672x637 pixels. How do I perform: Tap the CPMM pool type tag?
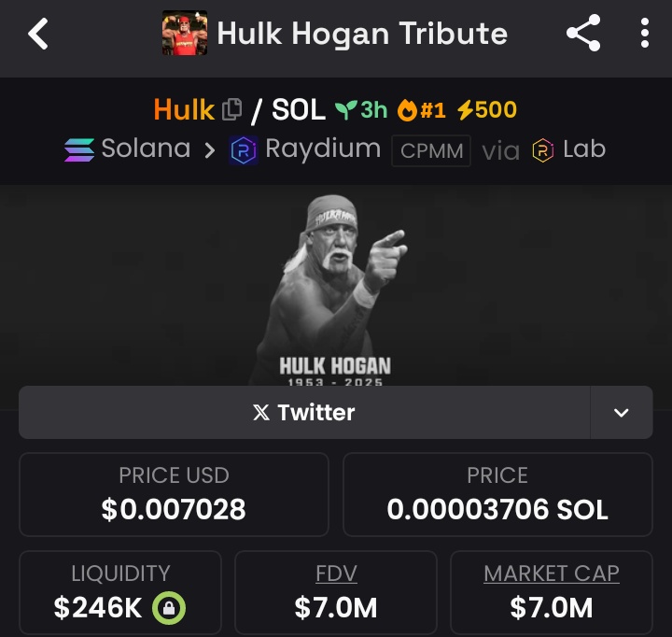pyautogui.click(x=431, y=150)
